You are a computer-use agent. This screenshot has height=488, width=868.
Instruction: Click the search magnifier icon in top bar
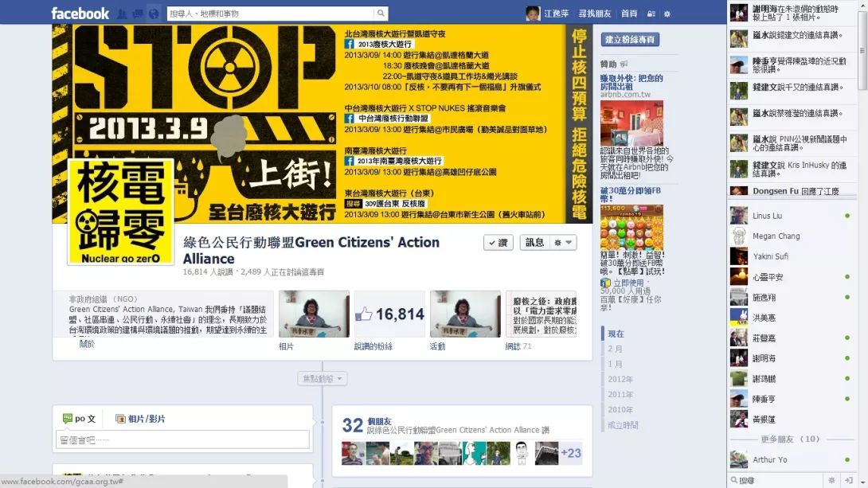381,14
